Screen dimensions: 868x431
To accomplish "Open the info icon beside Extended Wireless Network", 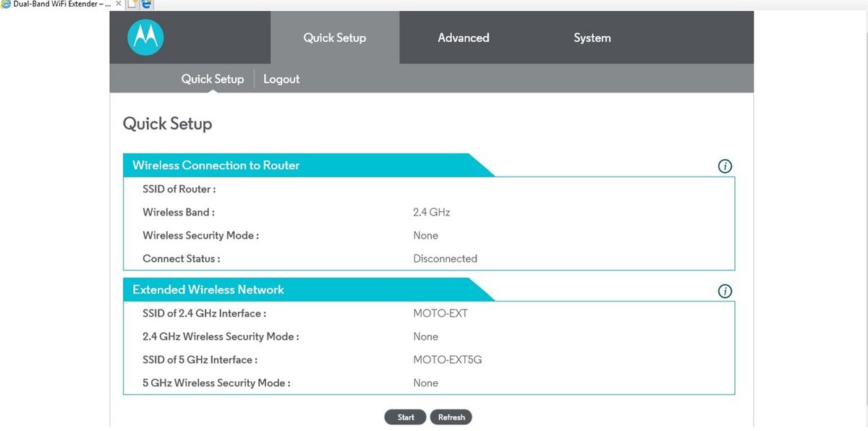I will coord(724,291).
